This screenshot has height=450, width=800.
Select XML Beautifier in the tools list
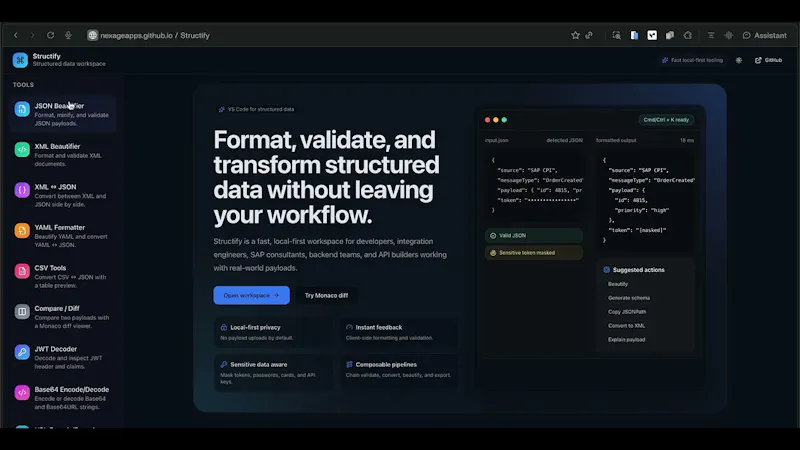click(x=63, y=155)
